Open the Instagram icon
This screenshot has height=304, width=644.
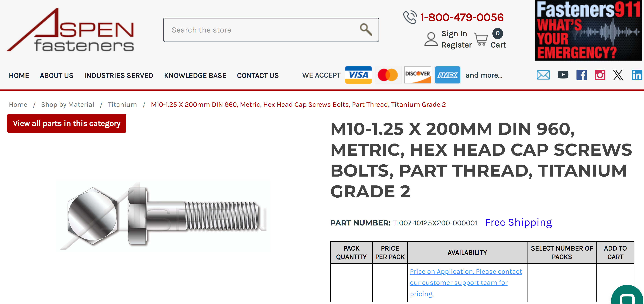tap(600, 75)
